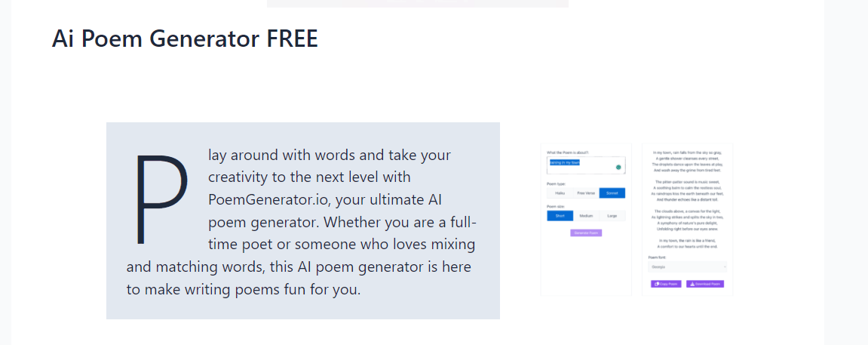The width and height of the screenshot is (868, 345).
Task: Click the partially visible image at the top
Action: [x=417, y=3]
